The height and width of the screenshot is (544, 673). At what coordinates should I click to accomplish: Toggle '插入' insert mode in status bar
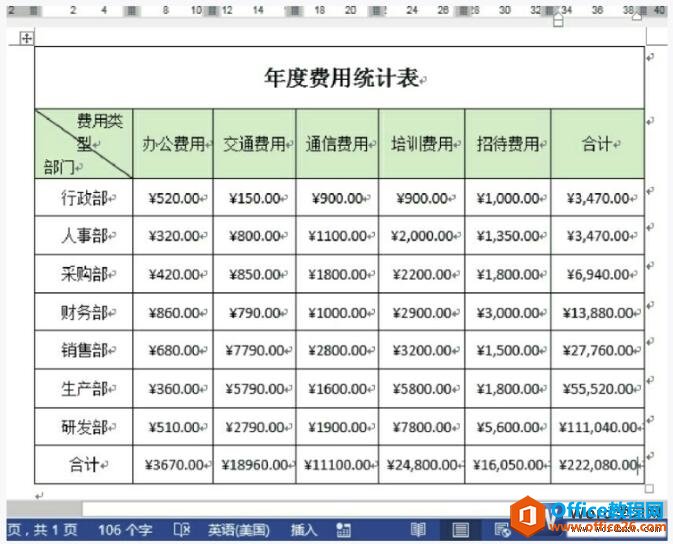tap(304, 530)
